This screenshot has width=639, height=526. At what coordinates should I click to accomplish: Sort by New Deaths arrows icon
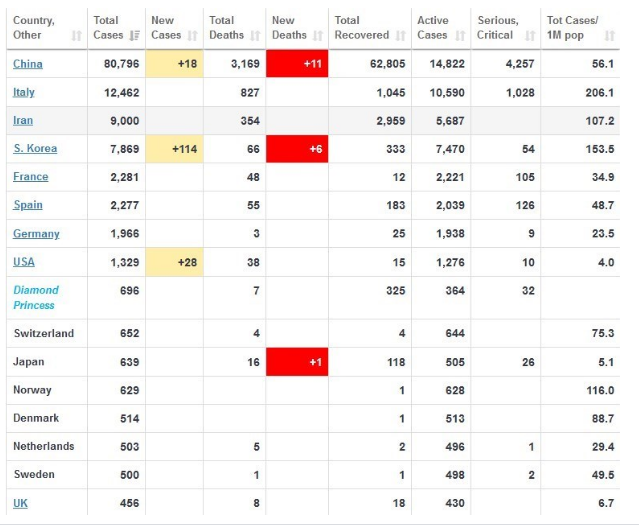[x=318, y=36]
